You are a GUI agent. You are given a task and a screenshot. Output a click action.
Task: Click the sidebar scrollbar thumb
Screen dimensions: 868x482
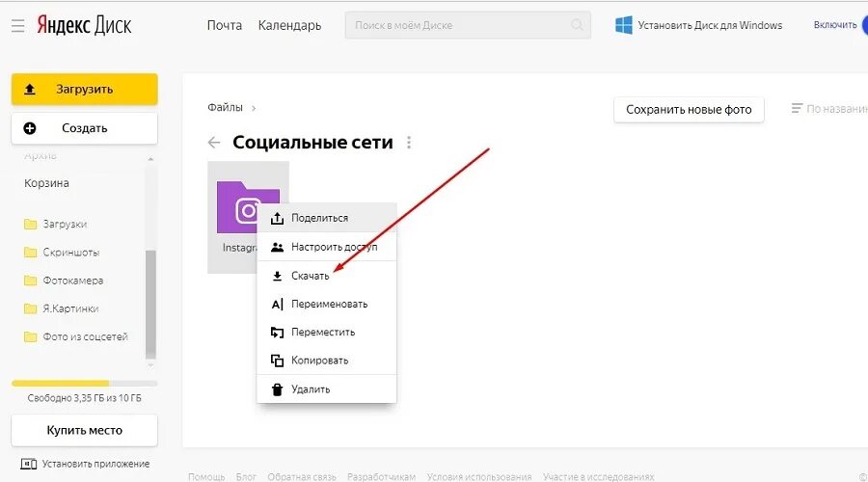click(150, 304)
